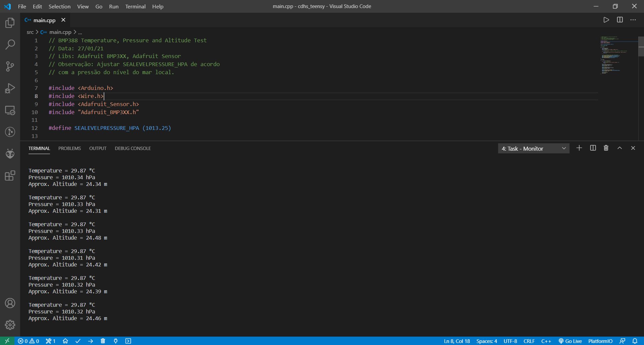Click PlatformIO Build checkmark icon
The height and width of the screenshot is (345, 644).
(x=78, y=341)
